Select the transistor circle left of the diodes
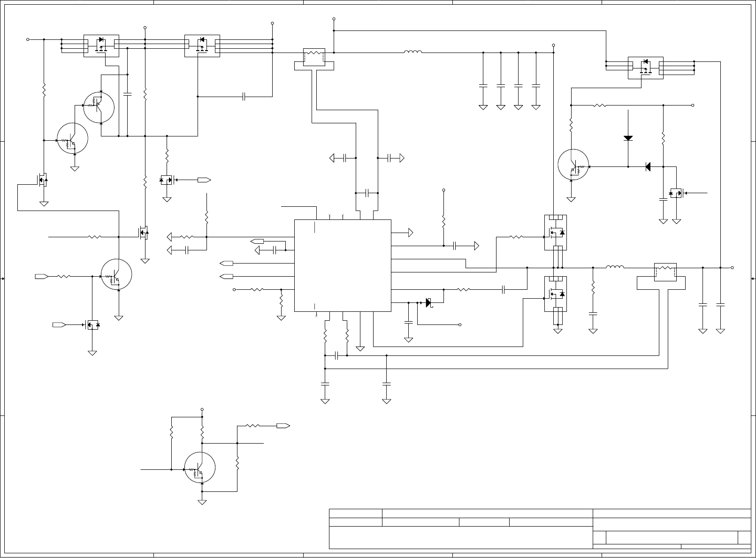This screenshot has height=558, width=756. pos(573,165)
